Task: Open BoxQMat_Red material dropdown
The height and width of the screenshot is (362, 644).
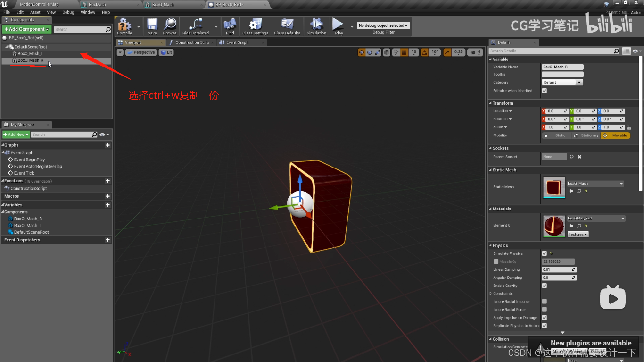Action: click(x=595, y=219)
